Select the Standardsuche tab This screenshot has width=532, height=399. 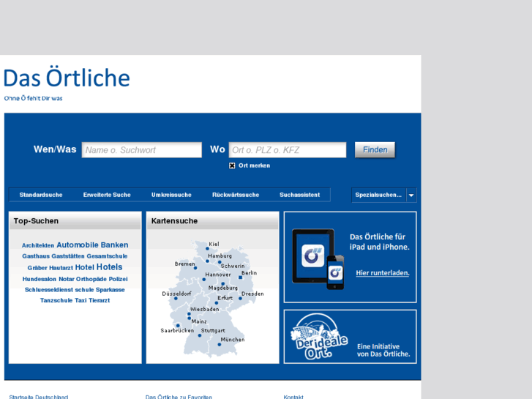(x=41, y=195)
